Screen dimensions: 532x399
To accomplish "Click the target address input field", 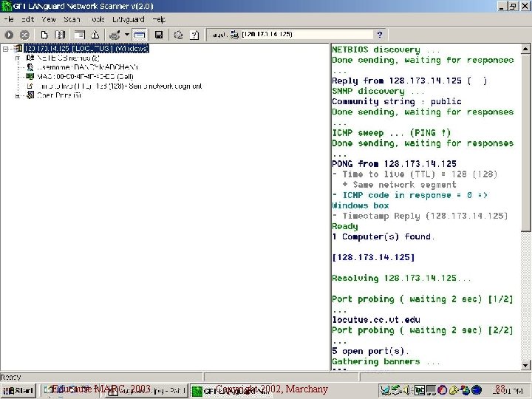I will (x=307, y=34).
